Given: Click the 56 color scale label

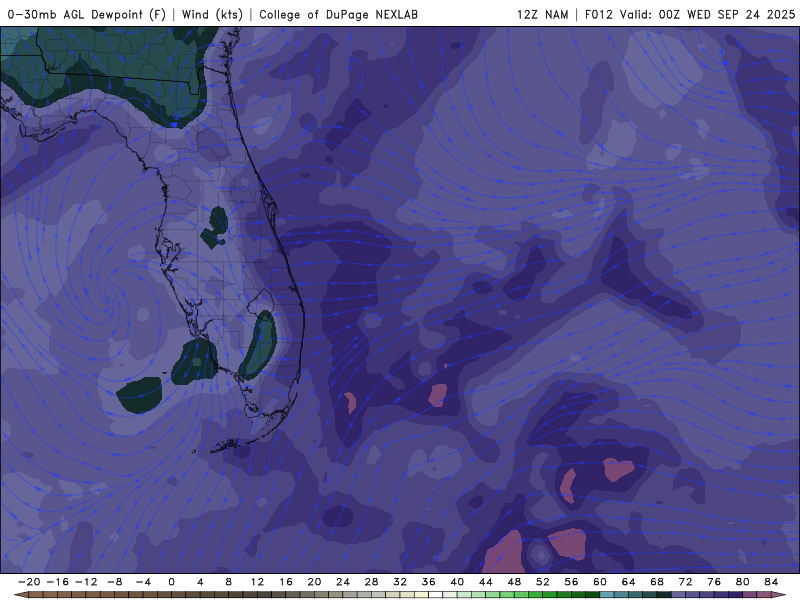Looking at the screenshot, I should tap(571, 582).
